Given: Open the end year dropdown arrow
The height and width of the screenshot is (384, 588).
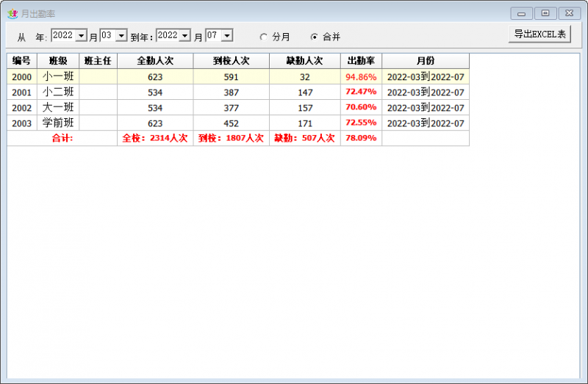Looking at the screenshot, I should pos(185,35).
